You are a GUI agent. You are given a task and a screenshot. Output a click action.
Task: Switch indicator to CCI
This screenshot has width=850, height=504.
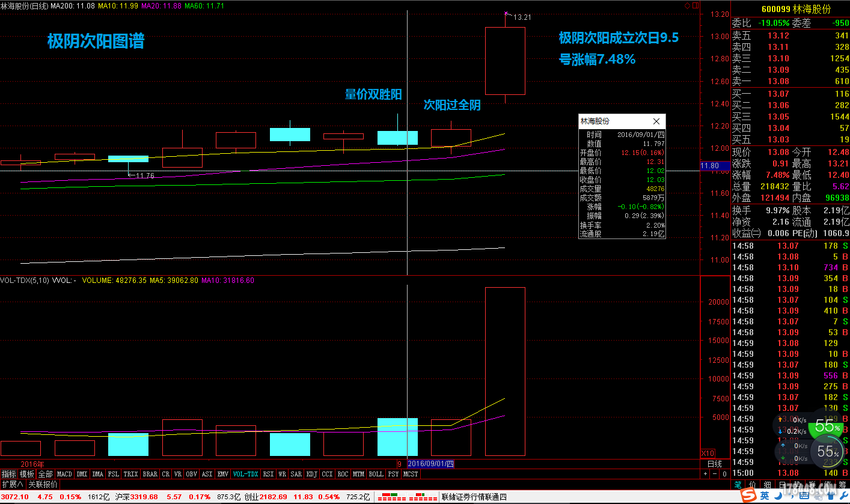point(327,474)
